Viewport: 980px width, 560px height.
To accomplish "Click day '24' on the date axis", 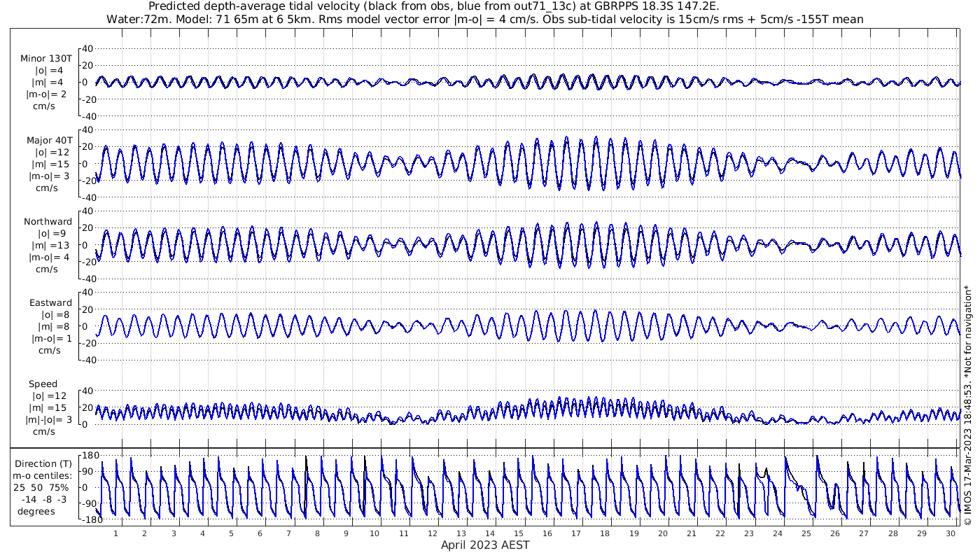I will point(778,533).
